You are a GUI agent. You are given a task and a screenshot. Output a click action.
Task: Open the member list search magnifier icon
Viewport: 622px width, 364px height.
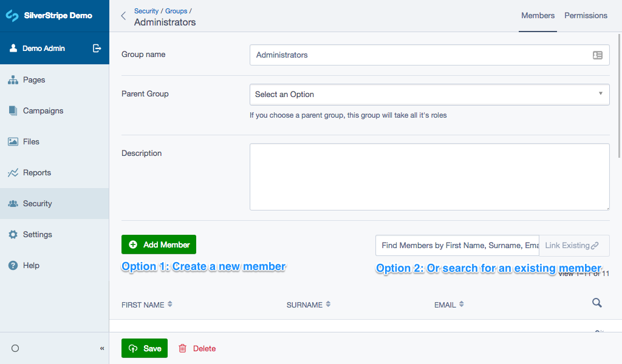click(x=596, y=302)
